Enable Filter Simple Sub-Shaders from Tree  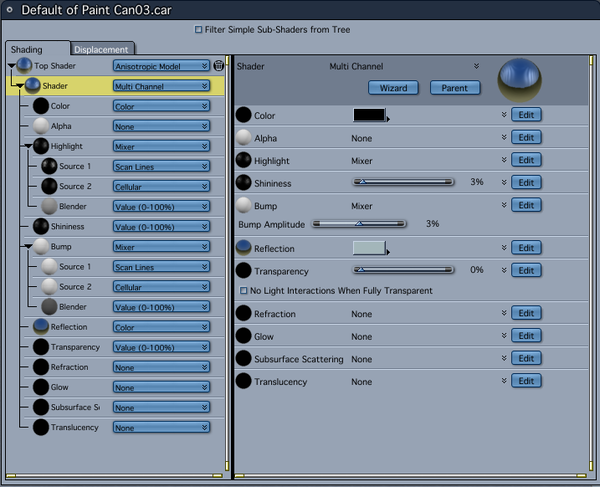pyautogui.click(x=198, y=29)
